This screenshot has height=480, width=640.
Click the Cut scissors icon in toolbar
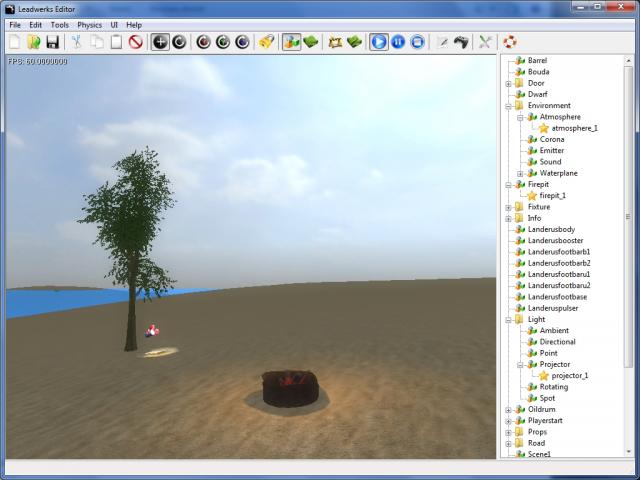coord(77,42)
